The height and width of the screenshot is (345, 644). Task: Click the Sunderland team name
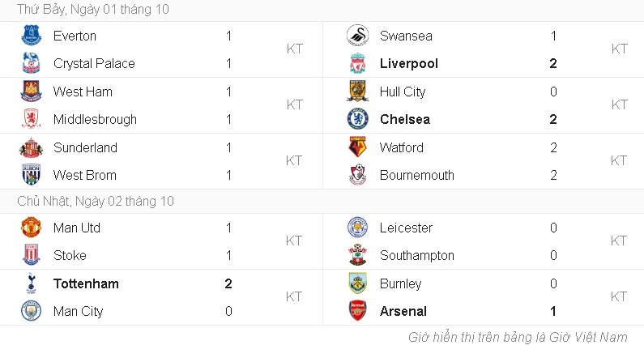pos(85,147)
